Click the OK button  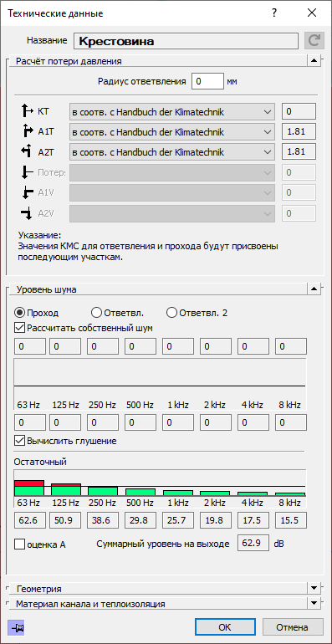coord(225,627)
